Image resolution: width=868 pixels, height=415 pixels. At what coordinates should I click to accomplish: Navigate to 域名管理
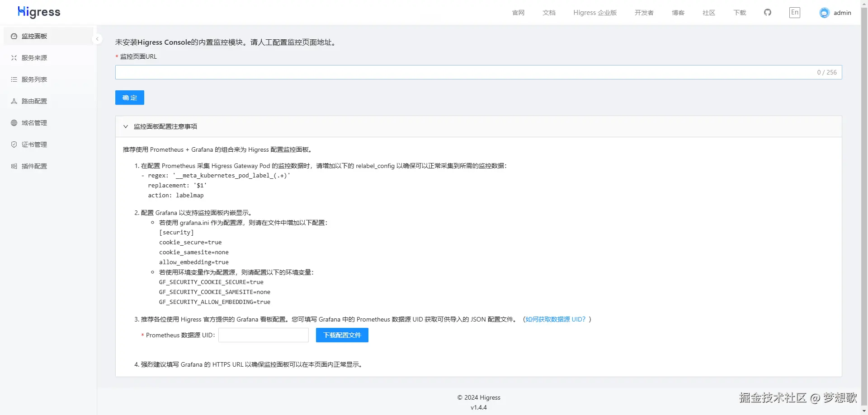(x=48, y=123)
